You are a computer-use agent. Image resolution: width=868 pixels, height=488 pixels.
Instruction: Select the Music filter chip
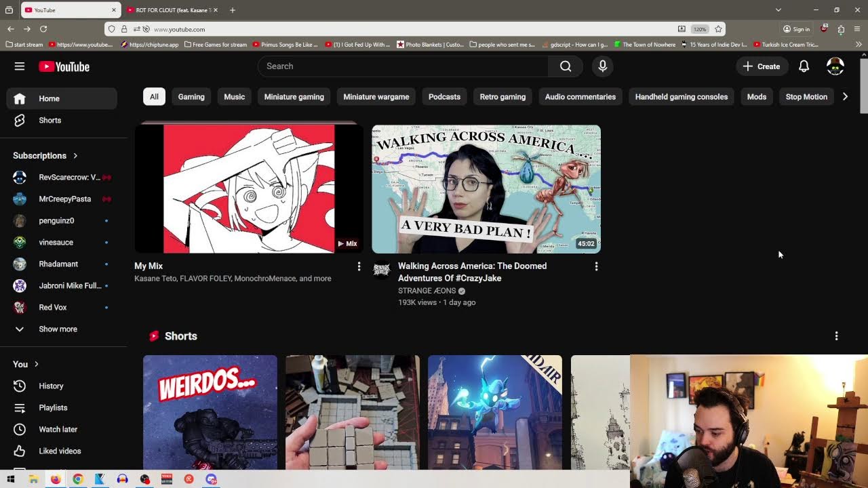pyautogui.click(x=235, y=97)
